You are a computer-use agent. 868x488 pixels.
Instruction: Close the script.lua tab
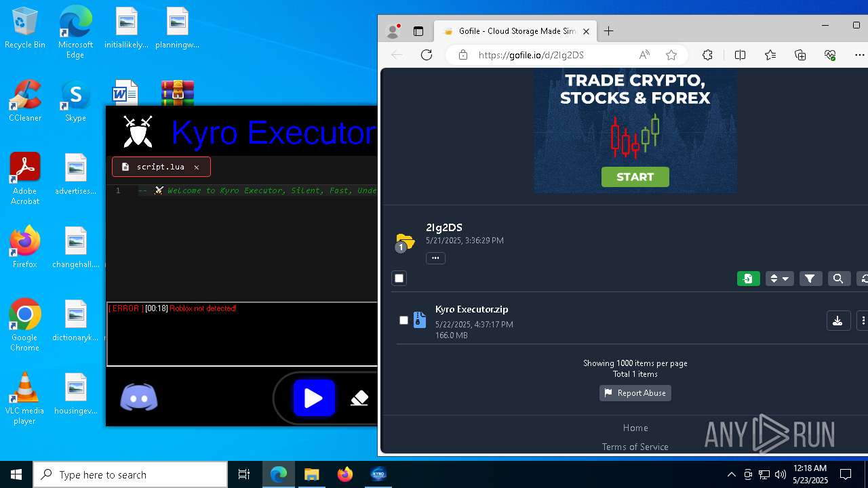click(x=197, y=167)
